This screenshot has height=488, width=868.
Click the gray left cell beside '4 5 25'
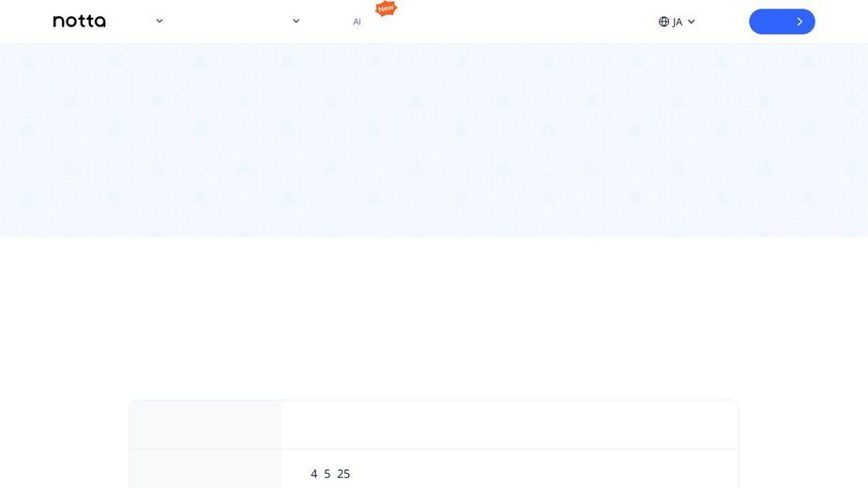(206, 468)
